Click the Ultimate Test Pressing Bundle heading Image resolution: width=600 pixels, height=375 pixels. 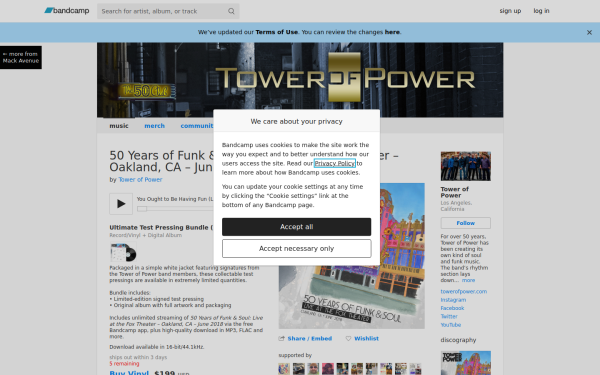[x=161, y=227]
